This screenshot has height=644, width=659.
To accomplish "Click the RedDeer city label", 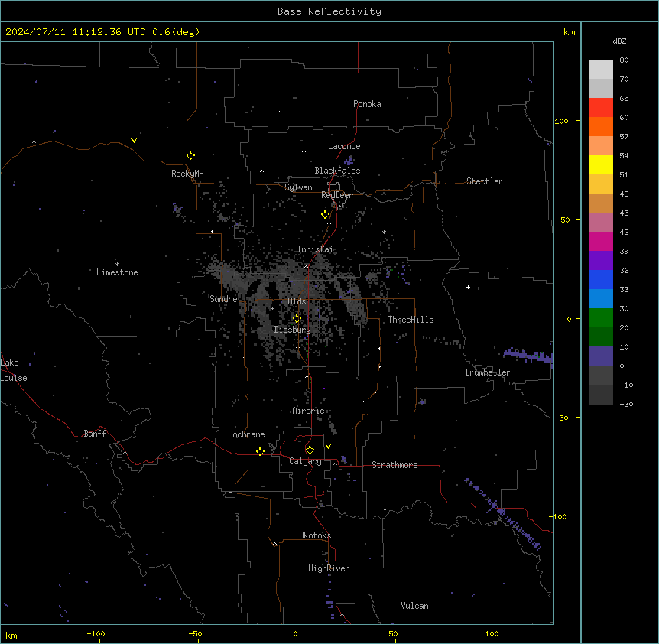I will point(336,195).
